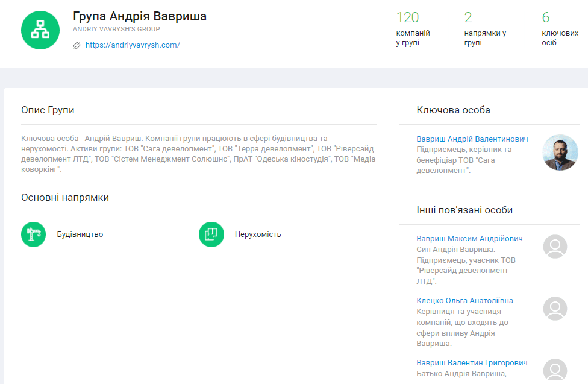Click the Будівництво crane icon
The image size is (588, 384).
pyautogui.click(x=34, y=234)
